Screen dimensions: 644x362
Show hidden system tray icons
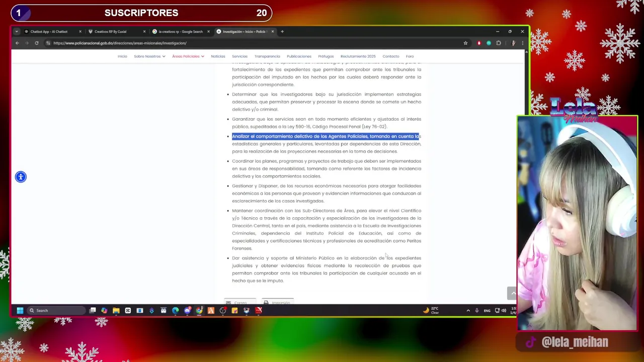coord(468,310)
